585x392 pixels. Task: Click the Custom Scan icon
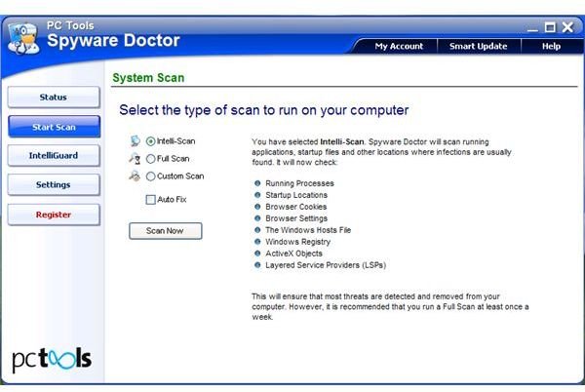point(135,176)
